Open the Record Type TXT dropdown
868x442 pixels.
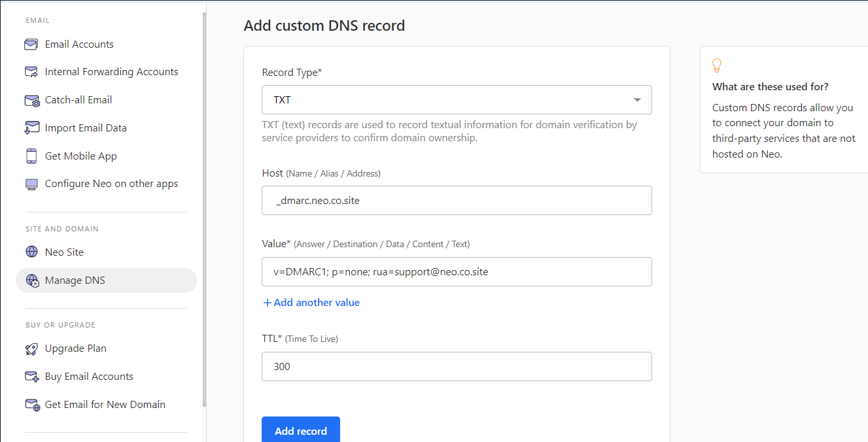[457, 100]
